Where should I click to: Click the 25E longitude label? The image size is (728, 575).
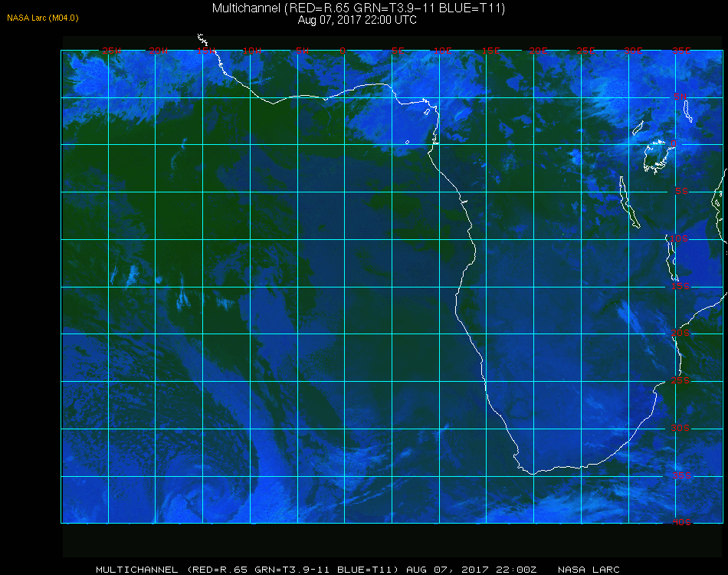tap(585, 51)
